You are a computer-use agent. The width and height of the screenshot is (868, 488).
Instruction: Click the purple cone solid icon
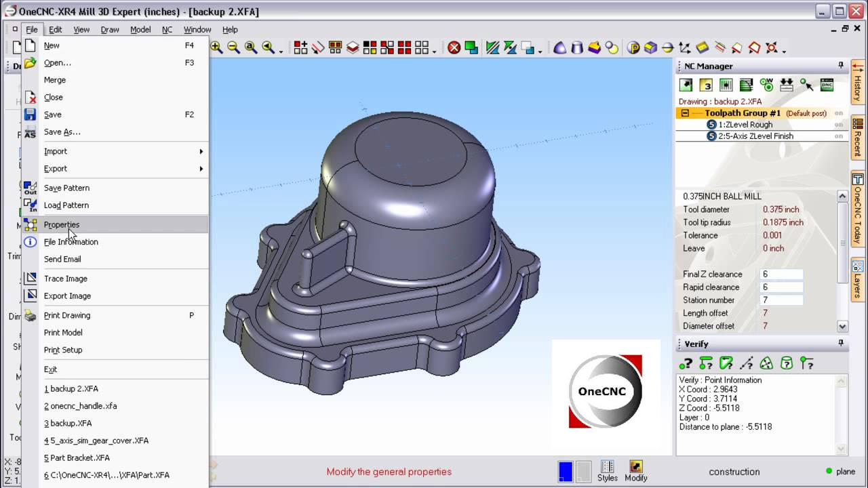(x=559, y=47)
